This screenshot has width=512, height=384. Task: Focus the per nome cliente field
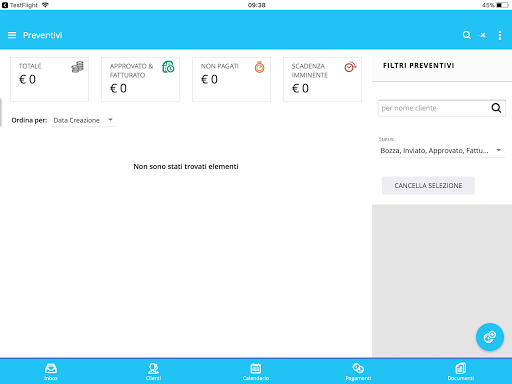click(434, 108)
